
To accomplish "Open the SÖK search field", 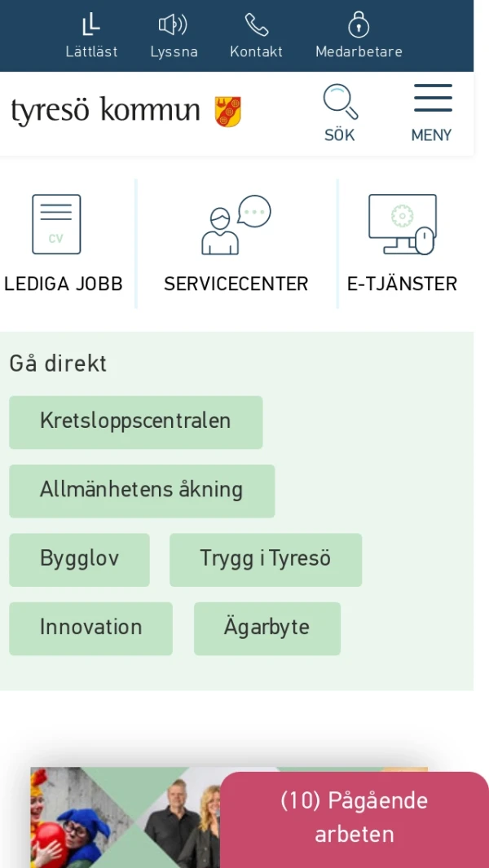I will (x=339, y=134).
